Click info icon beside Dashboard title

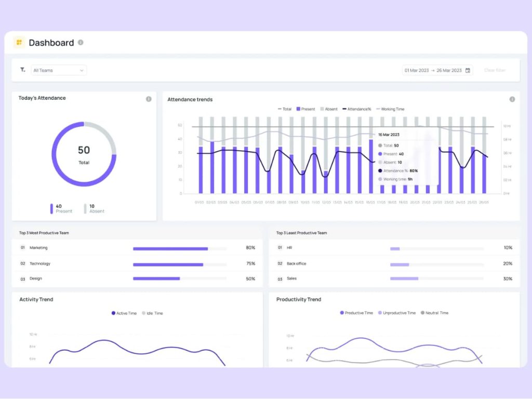pyautogui.click(x=81, y=43)
